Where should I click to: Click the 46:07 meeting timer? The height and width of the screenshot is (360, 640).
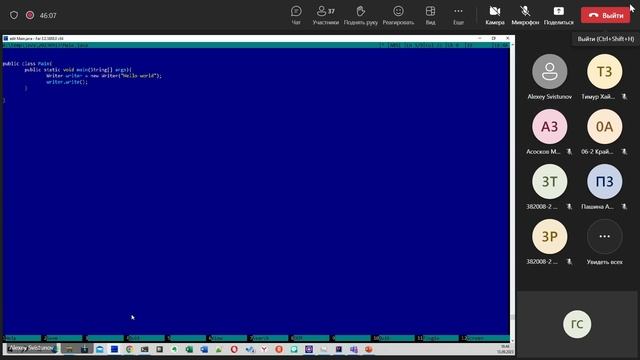point(48,16)
